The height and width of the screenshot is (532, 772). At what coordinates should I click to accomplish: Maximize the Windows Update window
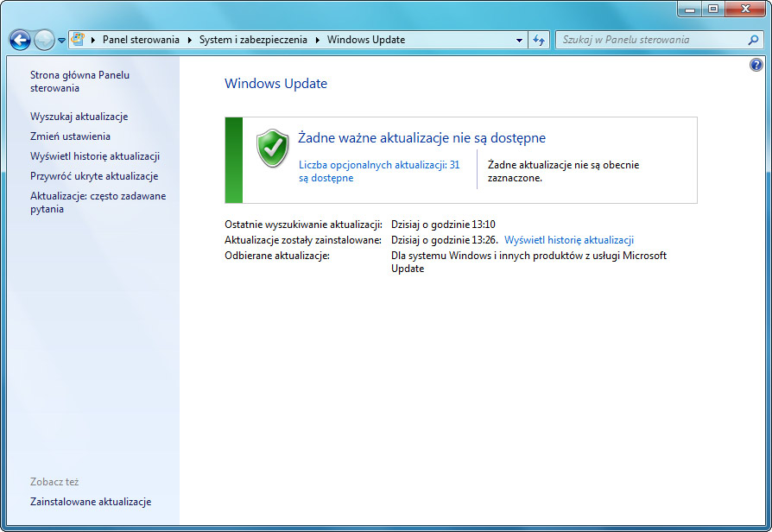pos(713,9)
